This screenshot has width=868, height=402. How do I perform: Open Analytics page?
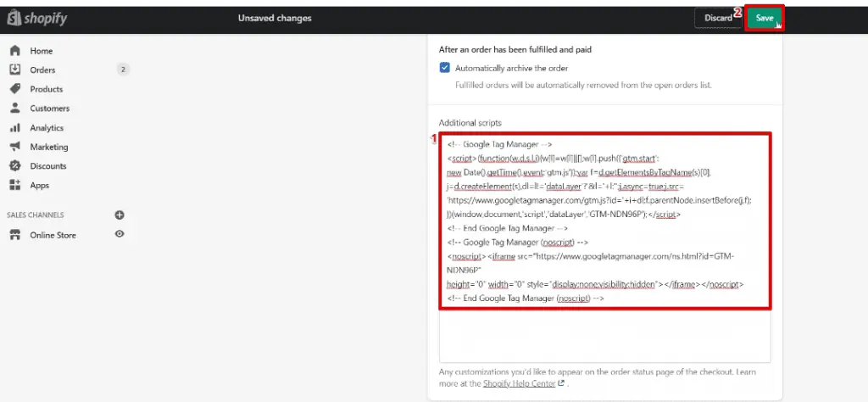click(47, 128)
